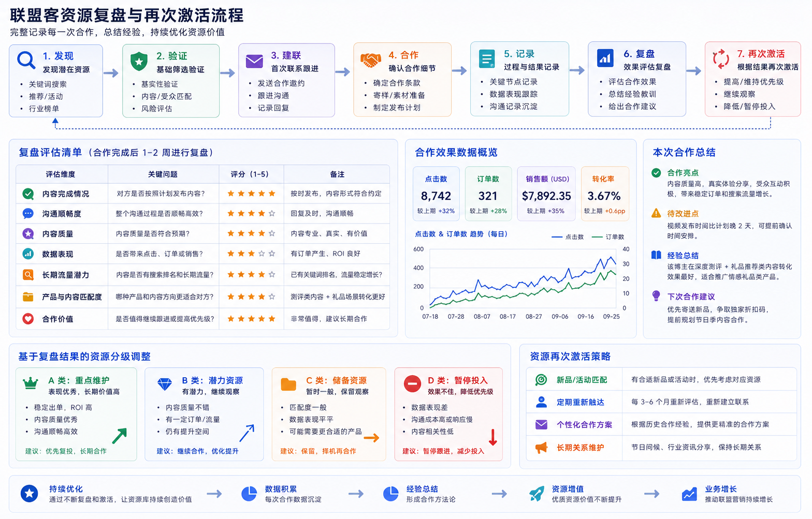The image size is (812, 519).
Task: Click the 个性化合作方案 strategy label
Action: click(584, 425)
